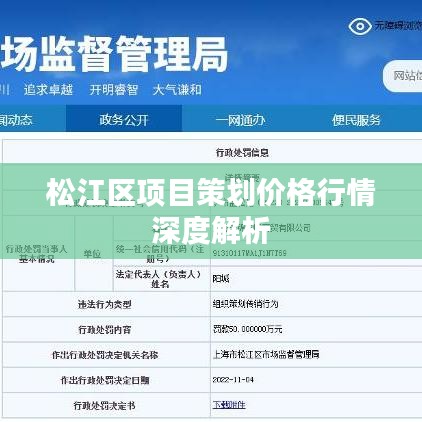This screenshot has width=422, height=422.
Task: Select the 罚款50.000000万元 penalty value
Action: [247, 329]
